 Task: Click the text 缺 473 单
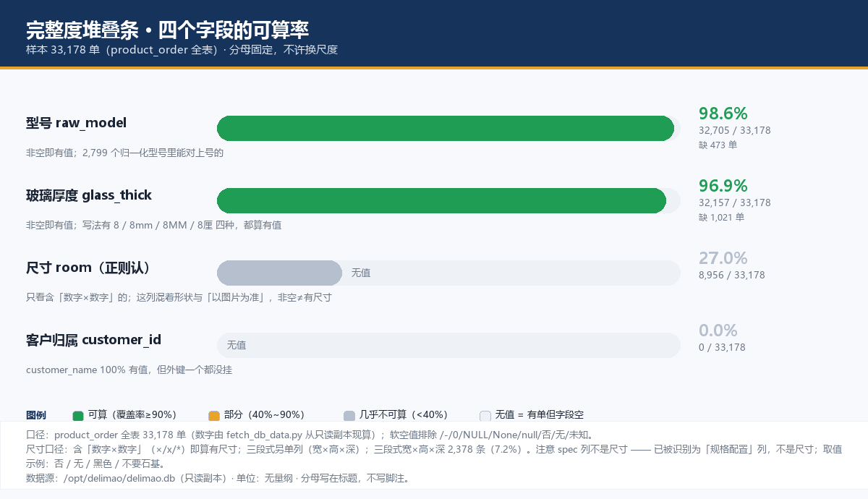coord(718,145)
